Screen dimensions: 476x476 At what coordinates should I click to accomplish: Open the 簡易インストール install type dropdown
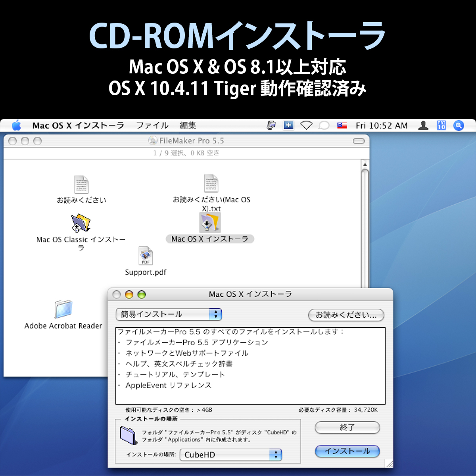(x=169, y=315)
